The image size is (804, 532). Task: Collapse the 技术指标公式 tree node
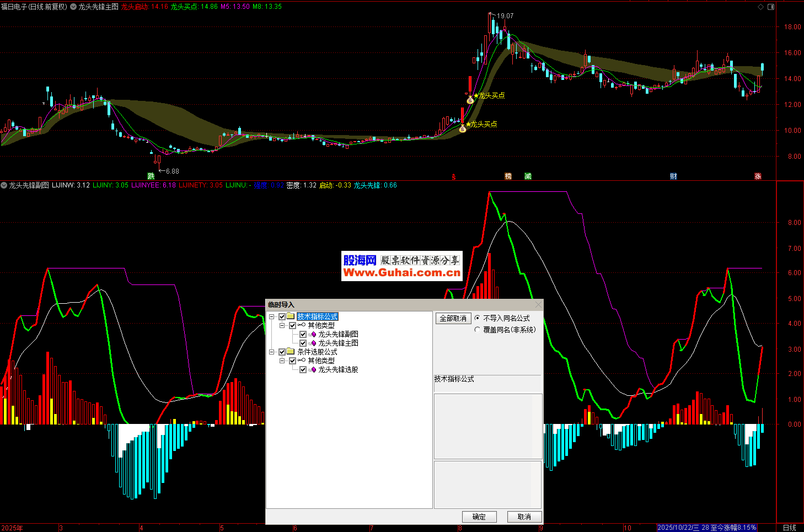click(272, 316)
